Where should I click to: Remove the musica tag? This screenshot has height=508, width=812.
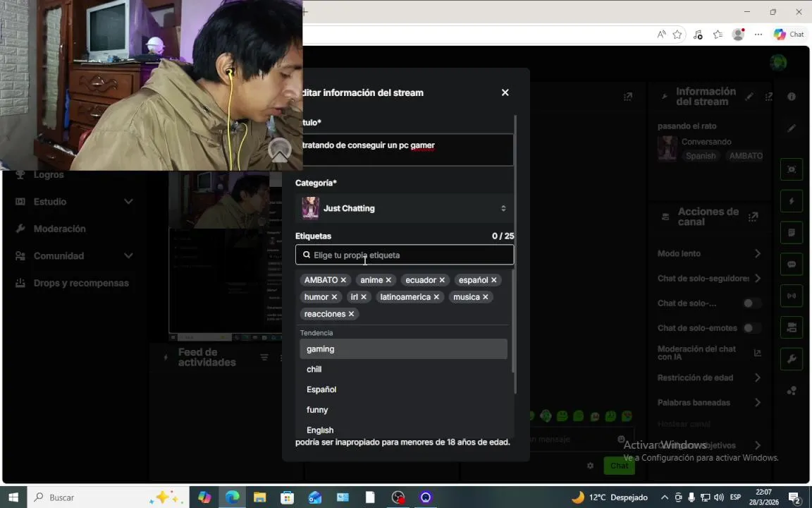485,297
